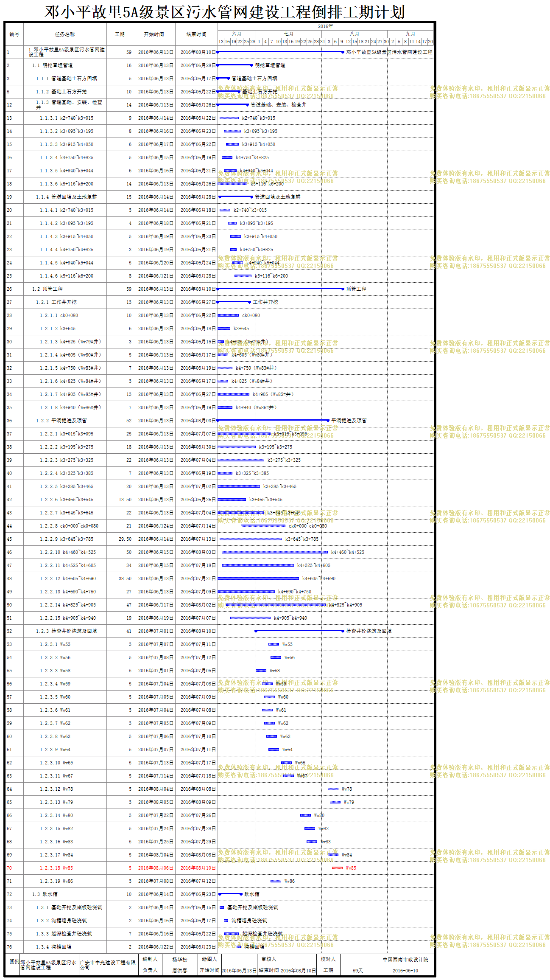The height and width of the screenshot is (980, 550).
Task: Select task name 1.1.2 基础土石方开挖 in the table
Action: point(61,92)
